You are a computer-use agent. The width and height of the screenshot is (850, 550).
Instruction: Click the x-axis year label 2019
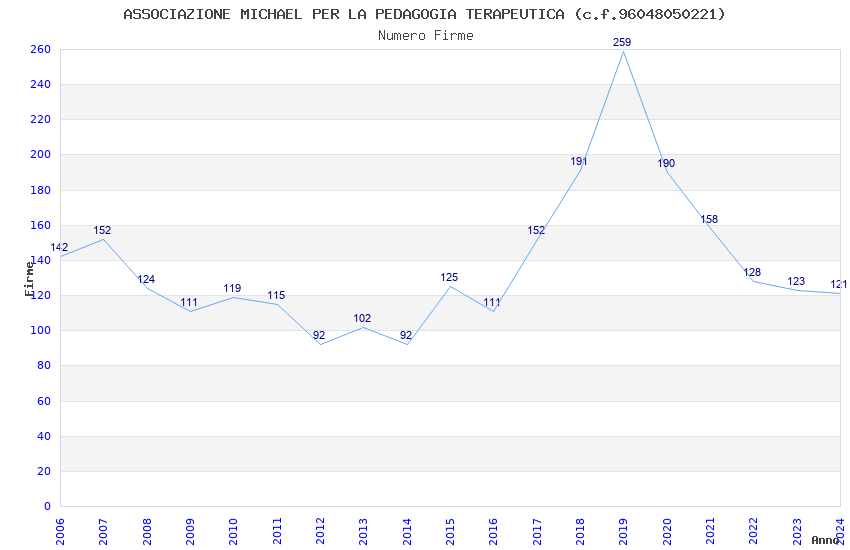[623, 532]
